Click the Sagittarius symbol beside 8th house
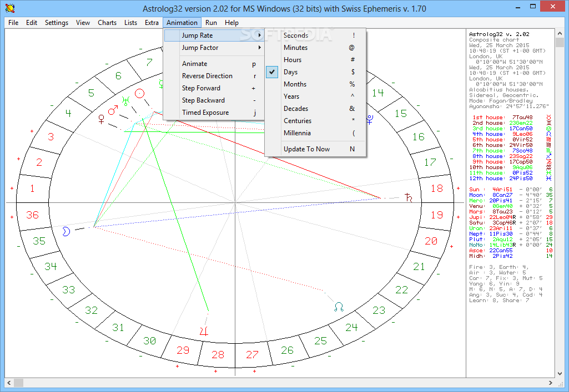Screen dimensions: 569x392 [x=548, y=156]
